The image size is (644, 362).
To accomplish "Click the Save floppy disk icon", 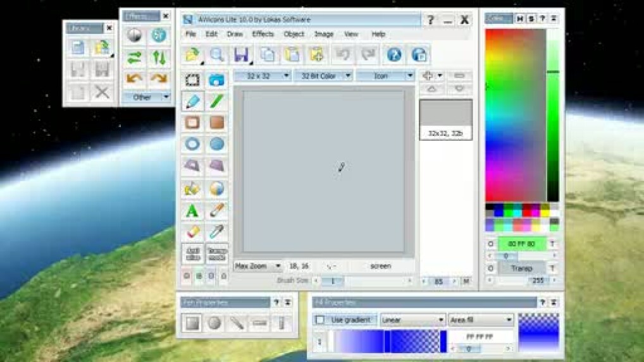I will click(241, 55).
